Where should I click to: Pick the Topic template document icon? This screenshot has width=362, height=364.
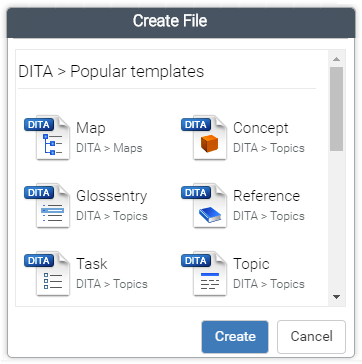(x=204, y=274)
